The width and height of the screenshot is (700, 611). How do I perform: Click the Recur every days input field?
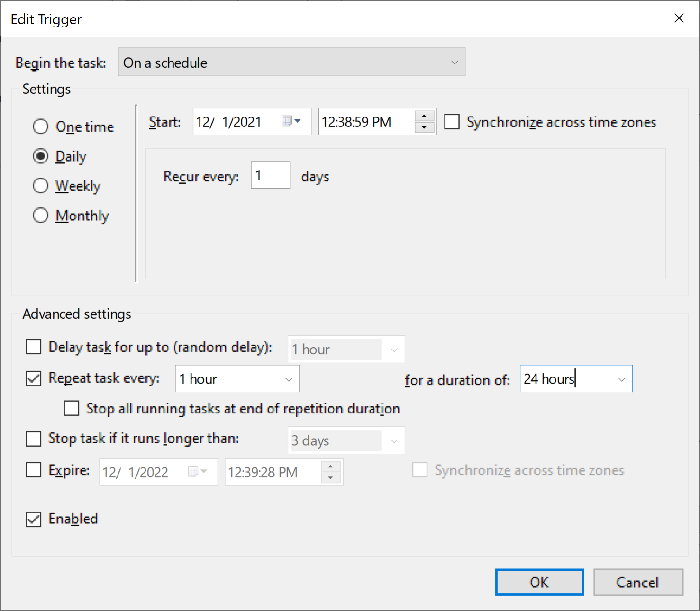pos(270,175)
